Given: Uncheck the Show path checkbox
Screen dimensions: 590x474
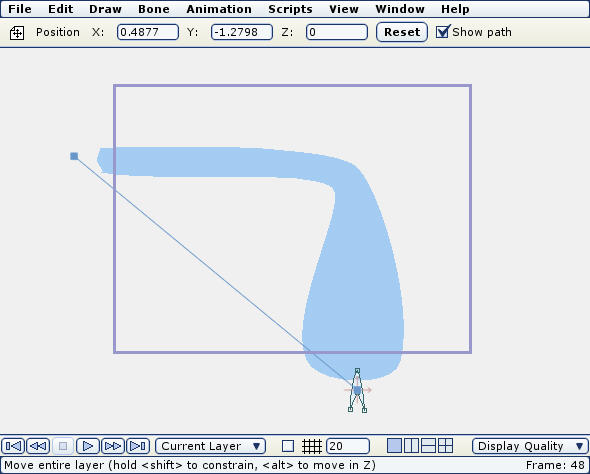Looking at the screenshot, I should coord(442,32).
